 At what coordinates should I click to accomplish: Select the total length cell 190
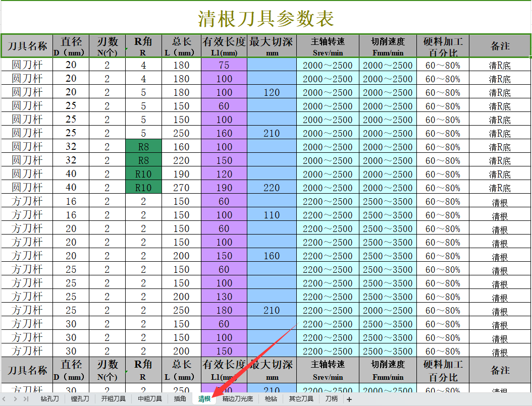pyautogui.click(x=181, y=173)
